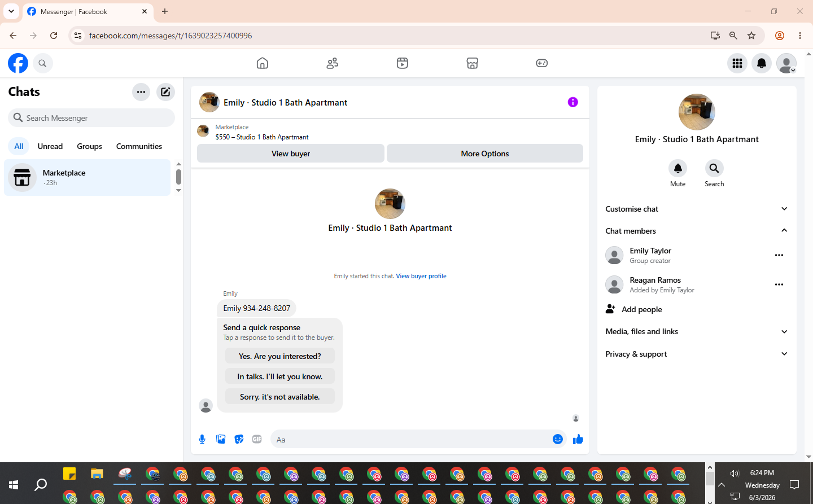Expand the Privacy & support section
Viewport: 813px width, 504px height.
[x=697, y=354]
